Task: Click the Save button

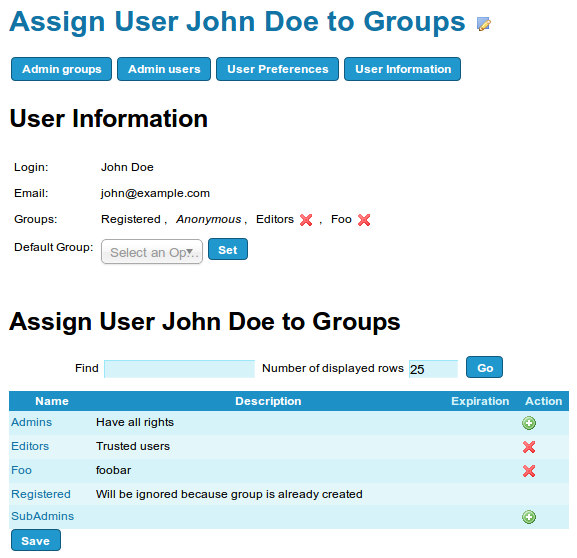Action: [36, 540]
